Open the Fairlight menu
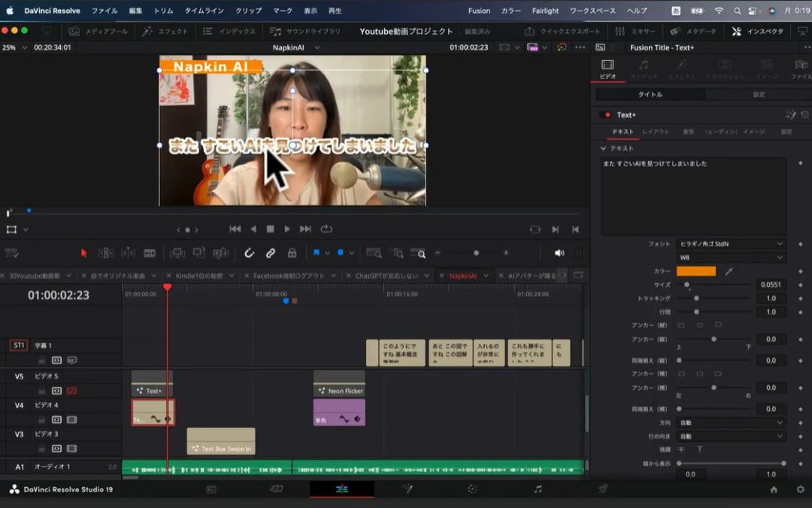Screen dimensions: 812x508 545,11
